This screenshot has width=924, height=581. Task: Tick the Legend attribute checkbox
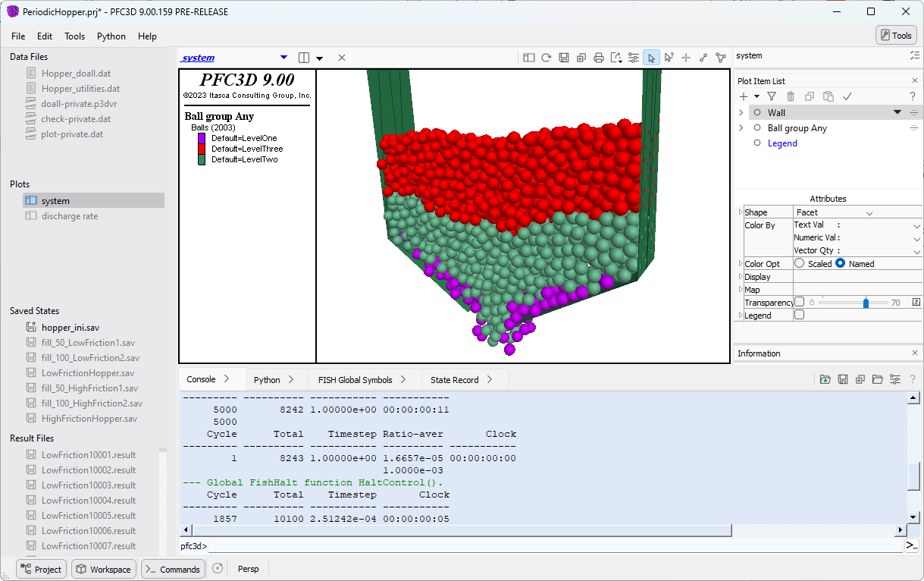coord(799,315)
